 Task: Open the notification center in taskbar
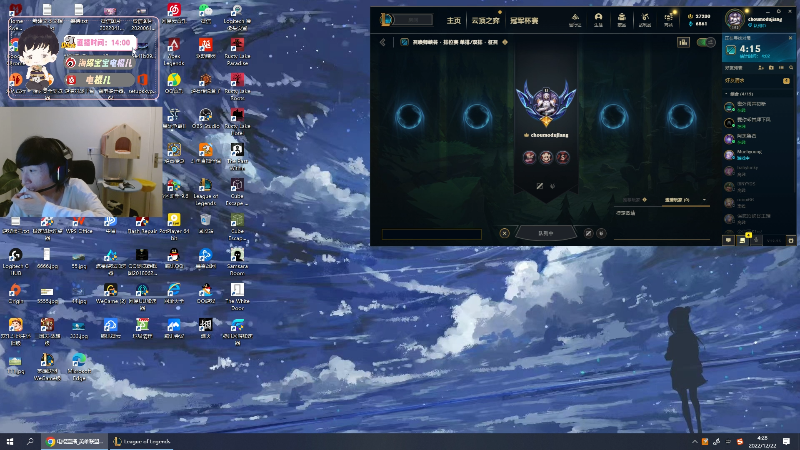coord(786,441)
